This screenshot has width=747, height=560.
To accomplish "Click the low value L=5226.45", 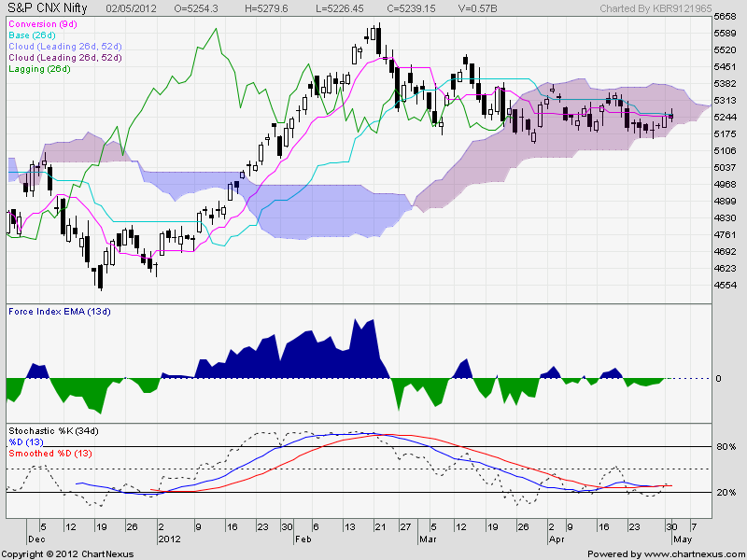I will [x=340, y=8].
